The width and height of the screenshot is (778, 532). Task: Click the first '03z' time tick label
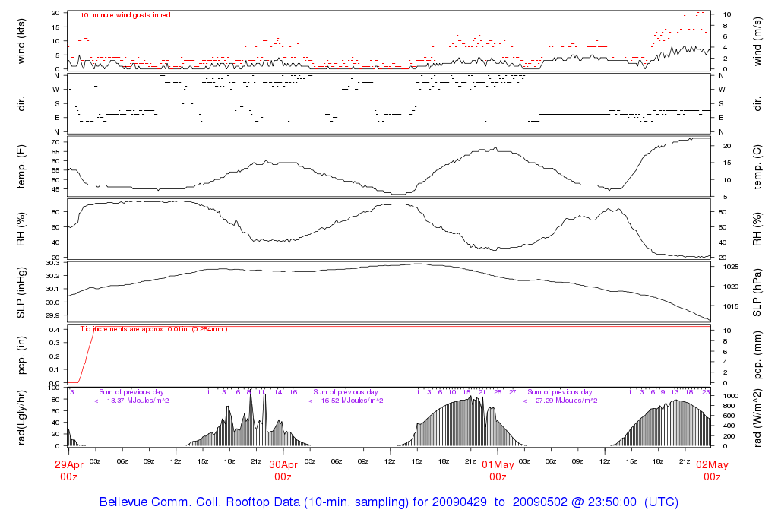point(95,461)
